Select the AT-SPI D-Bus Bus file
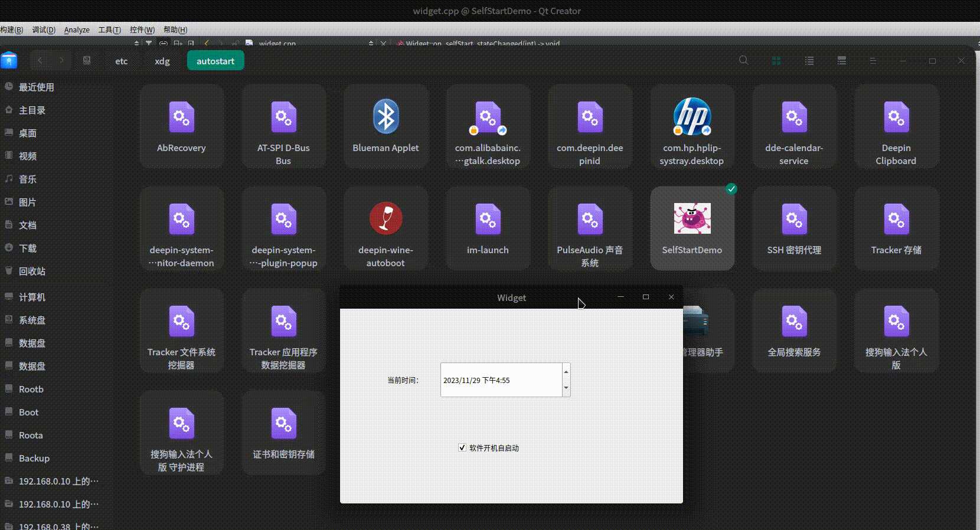Screen dimensions: 980x530 coord(283,126)
